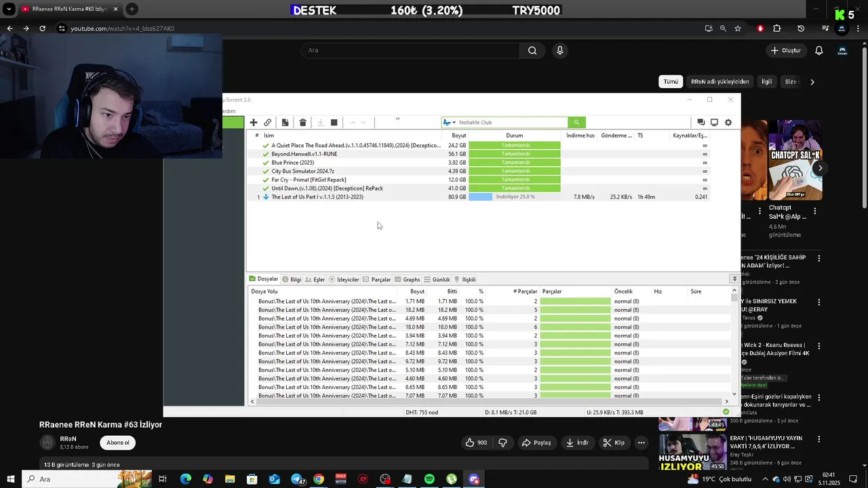Sort files by Öncelik column
The width and height of the screenshot is (868, 488).
[x=623, y=291]
